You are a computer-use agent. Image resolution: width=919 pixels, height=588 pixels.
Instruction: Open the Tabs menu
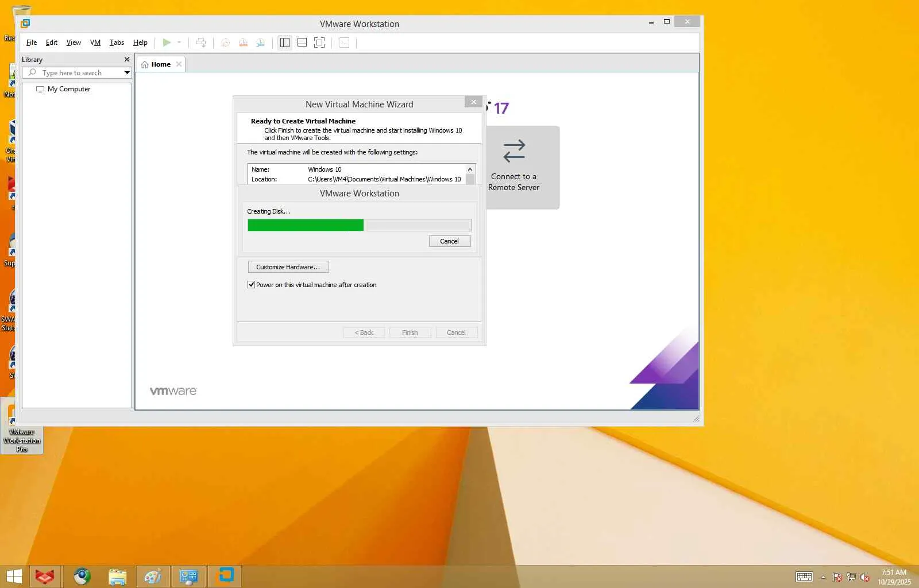pos(117,42)
